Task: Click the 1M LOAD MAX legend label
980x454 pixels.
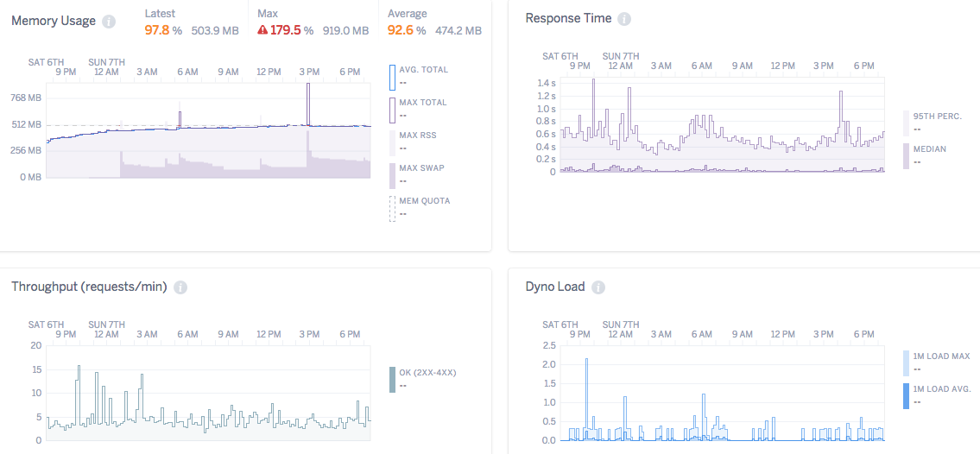Action: tap(941, 356)
